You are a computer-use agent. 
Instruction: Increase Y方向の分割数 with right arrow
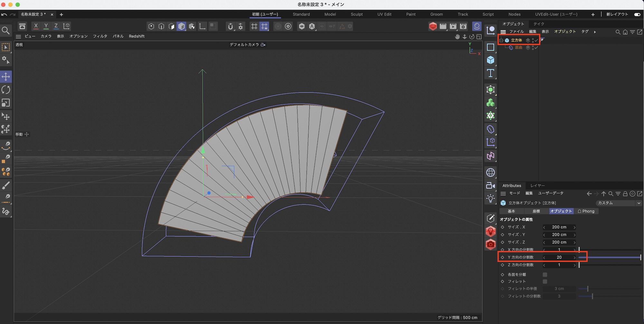[574, 257]
